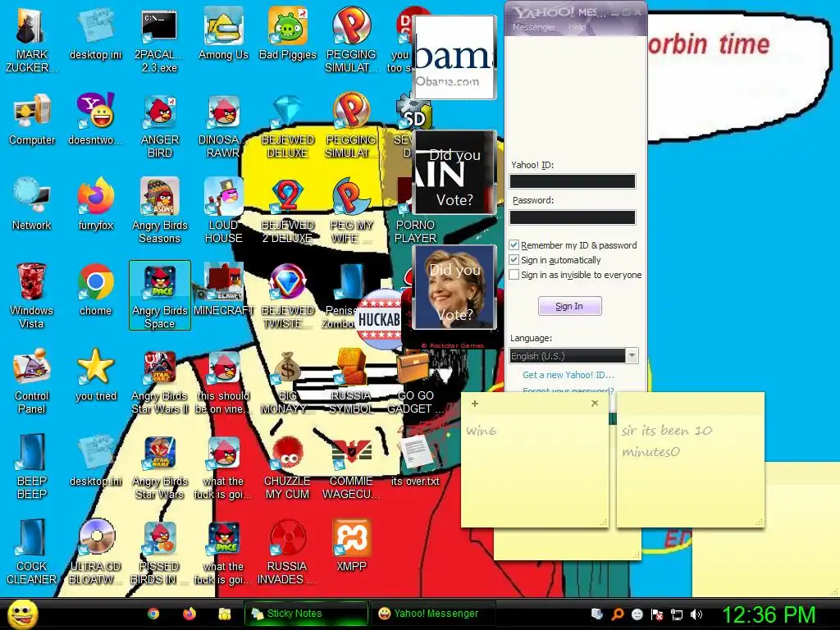Launch RUSSIA INVADES radiation icon
Screen dimensions: 840x630
[x=288, y=552]
